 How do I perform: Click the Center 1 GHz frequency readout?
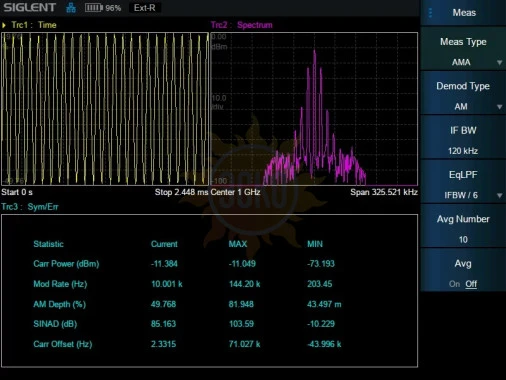[x=235, y=192]
